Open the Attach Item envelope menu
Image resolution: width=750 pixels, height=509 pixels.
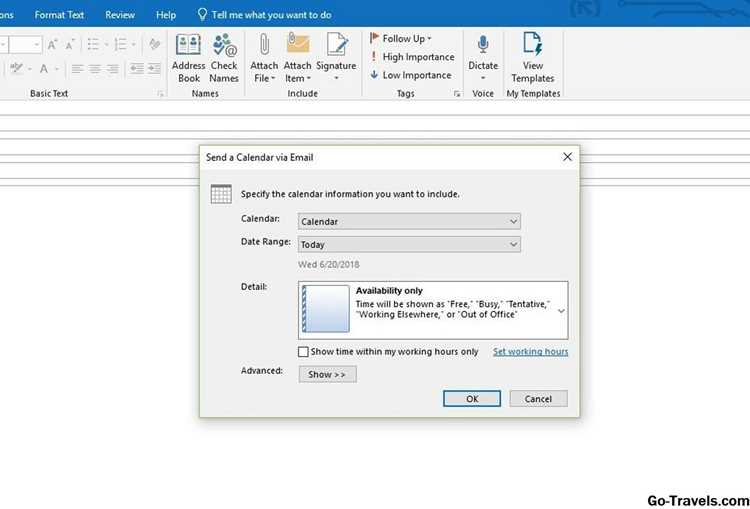coord(297,58)
